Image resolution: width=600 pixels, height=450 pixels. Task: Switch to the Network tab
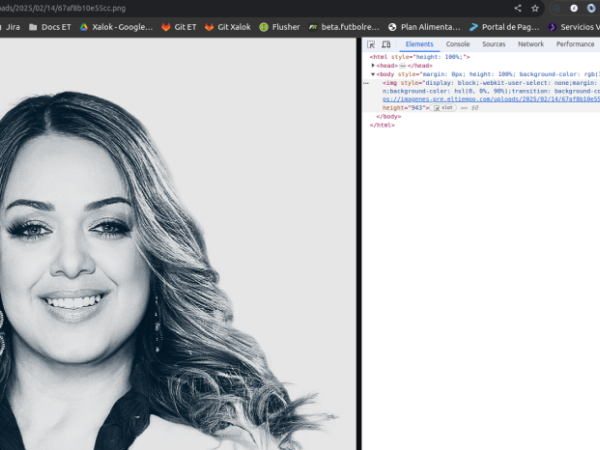[x=530, y=45]
